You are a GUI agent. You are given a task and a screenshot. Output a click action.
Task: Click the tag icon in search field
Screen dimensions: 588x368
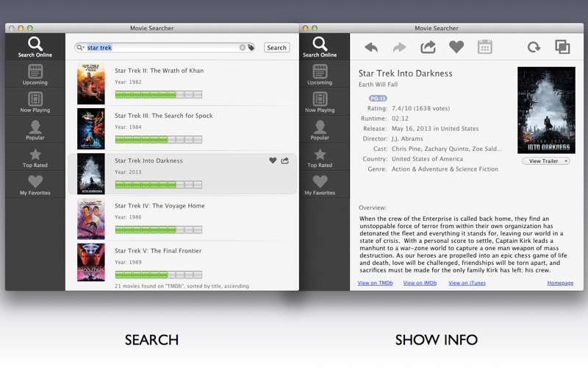tap(251, 48)
